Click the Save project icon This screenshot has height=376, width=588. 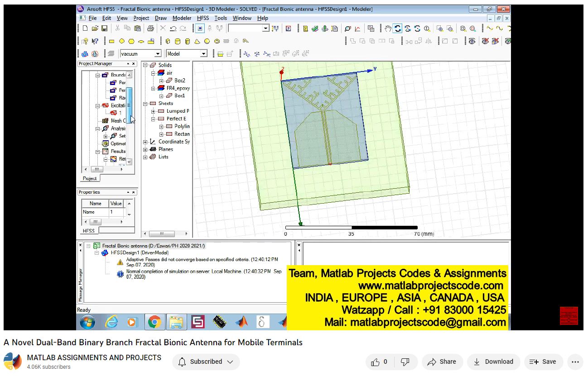(105, 29)
